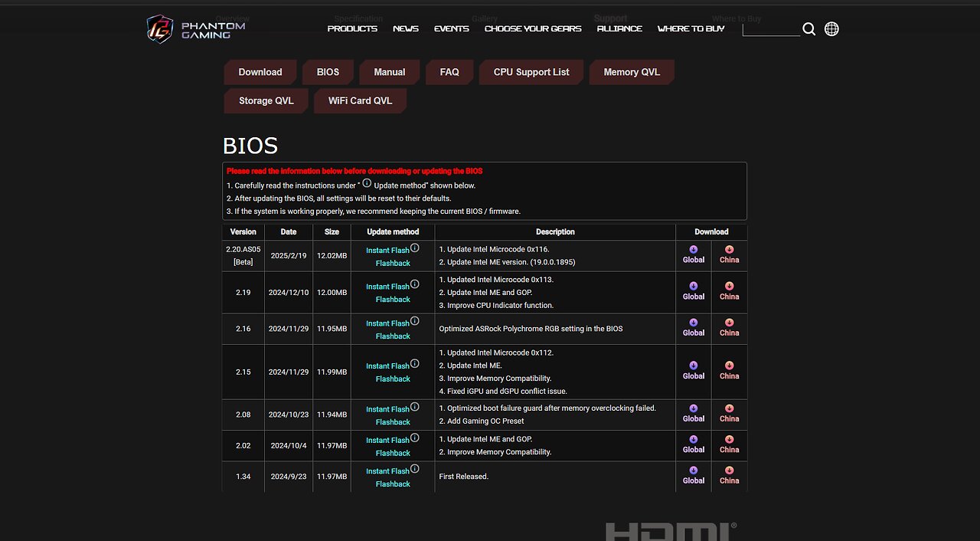This screenshot has width=980, height=541.
Task: Open Flashback link for version 1.34
Action: click(x=393, y=484)
